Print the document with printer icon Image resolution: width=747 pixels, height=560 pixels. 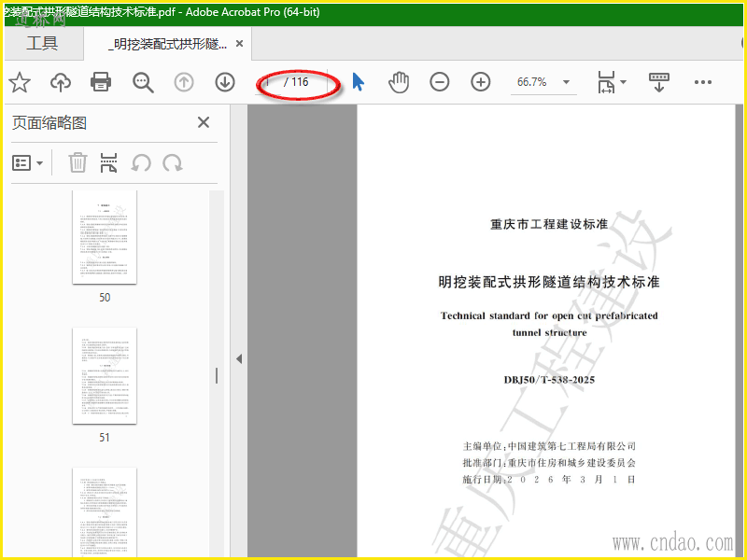(x=101, y=82)
